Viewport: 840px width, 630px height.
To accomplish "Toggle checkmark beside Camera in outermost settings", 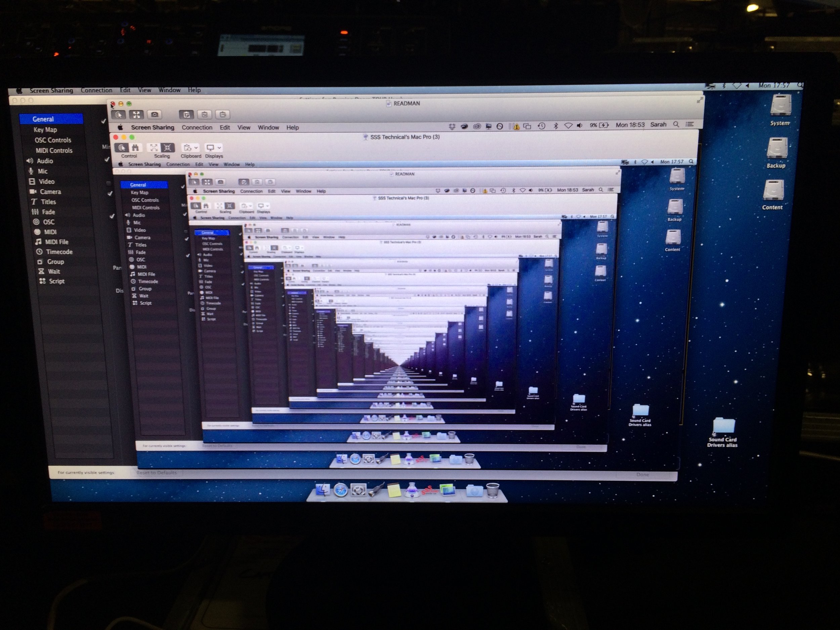I will click(110, 193).
